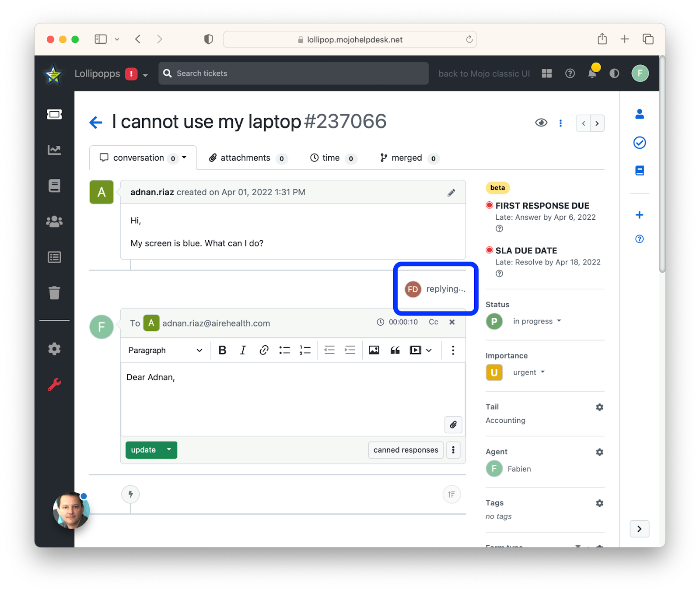Open the reports chart icon in sidebar
The image size is (700, 593).
(x=54, y=150)
